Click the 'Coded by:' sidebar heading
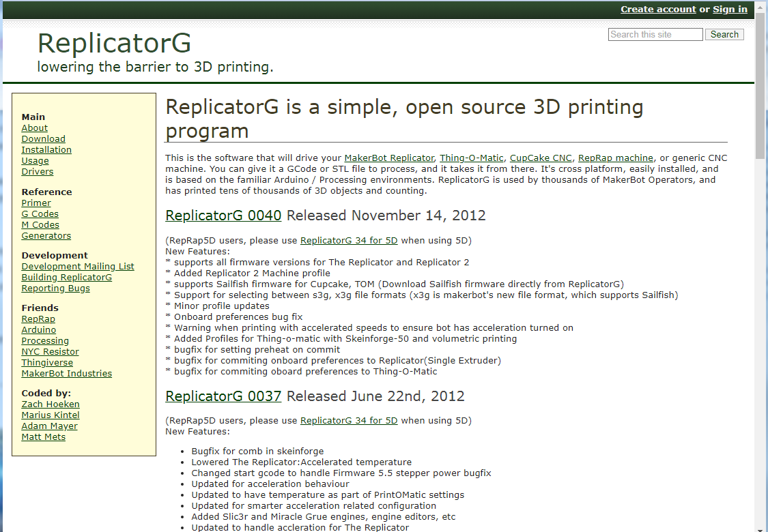The height and width of the screenshot is (532, 768). (46, 393)
